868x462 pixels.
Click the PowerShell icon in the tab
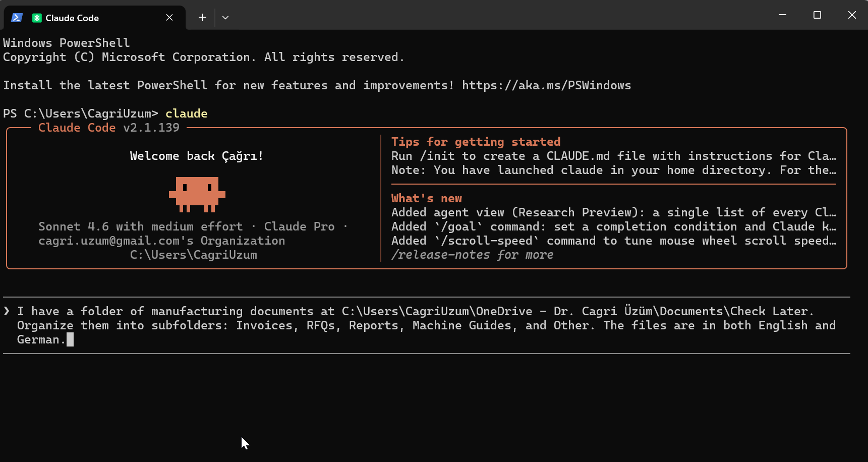click(17, 18)
